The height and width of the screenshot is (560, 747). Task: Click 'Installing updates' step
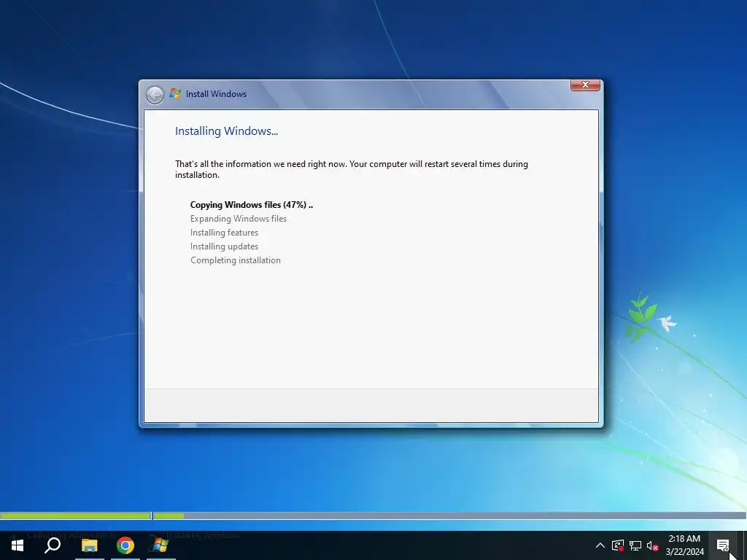tap(224, 246)
